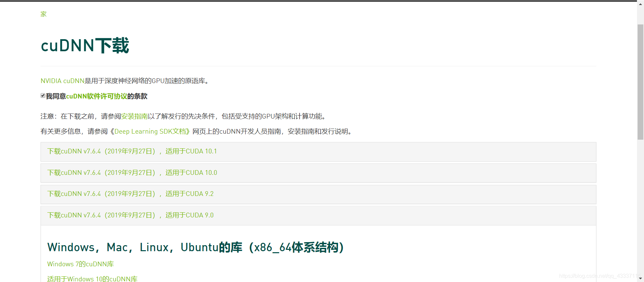Screen dimensions: 644x282
Task: Click the scrollbar down arrow
Action: 640,278
